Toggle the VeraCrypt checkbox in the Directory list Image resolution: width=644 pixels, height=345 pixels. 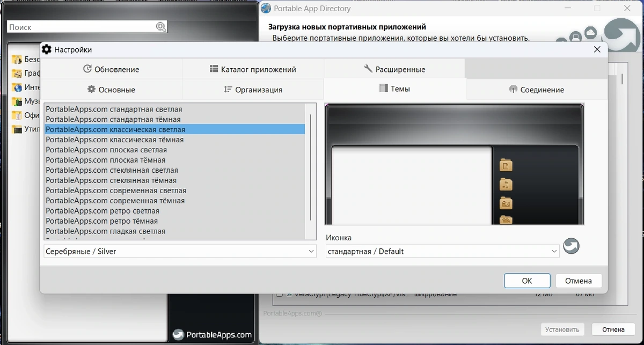279,294
